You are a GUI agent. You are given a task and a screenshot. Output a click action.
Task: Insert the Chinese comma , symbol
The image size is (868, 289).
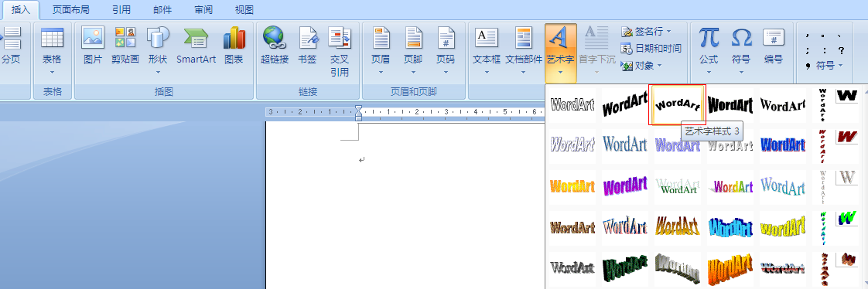click(x=808, y=36)
